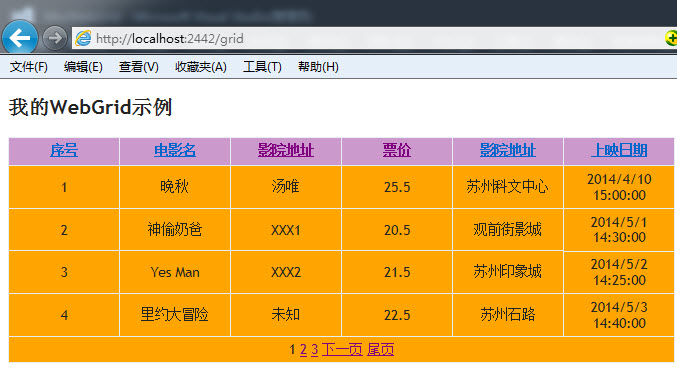This screenshot has height=372, width=677.
Task: Open the 收藏夹(A) menu
Action: (x=201, y=67)
